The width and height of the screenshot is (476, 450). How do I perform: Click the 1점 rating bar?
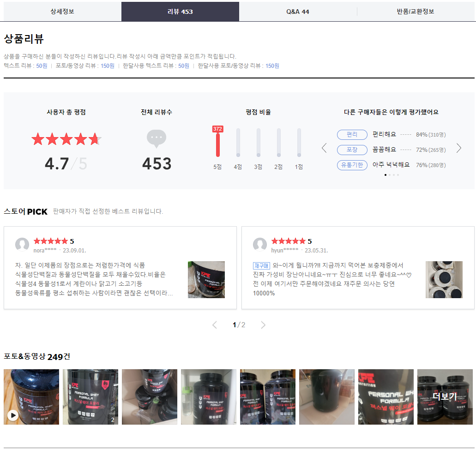(x=299, y=143)
